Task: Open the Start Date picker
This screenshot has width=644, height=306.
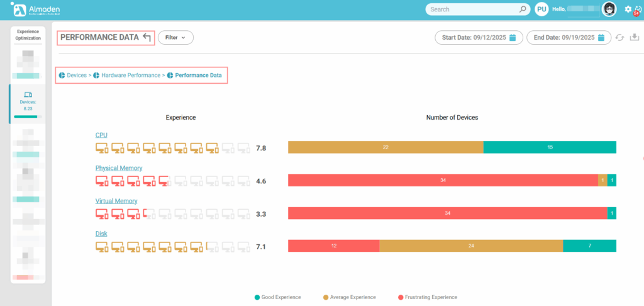Action: 475,38
